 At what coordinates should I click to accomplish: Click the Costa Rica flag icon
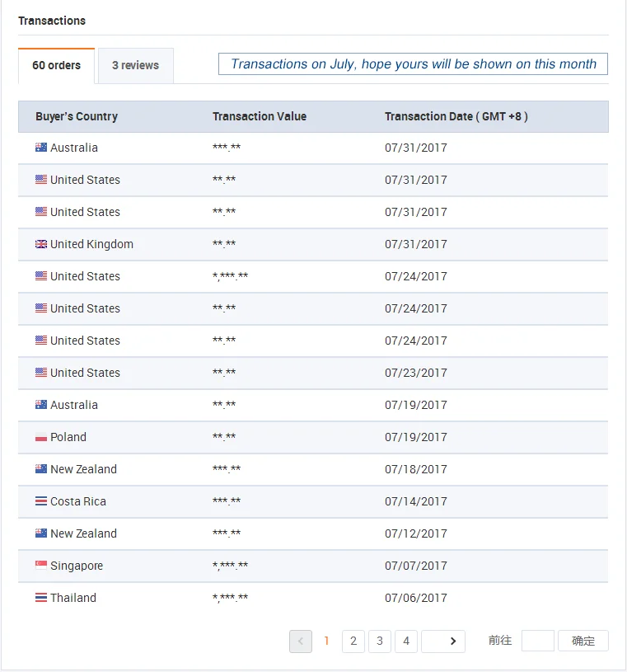(41, 501)
